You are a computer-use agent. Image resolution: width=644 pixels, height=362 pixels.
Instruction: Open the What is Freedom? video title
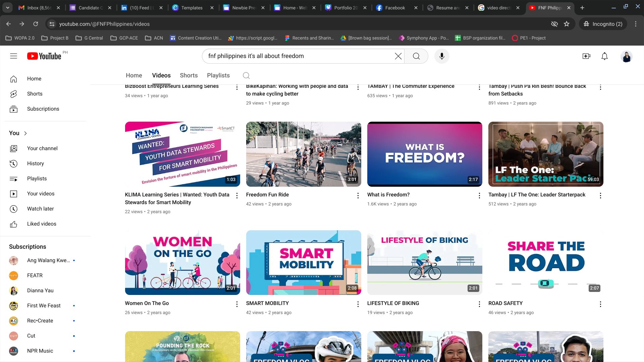pyautogui.click(x=388, y=195)
